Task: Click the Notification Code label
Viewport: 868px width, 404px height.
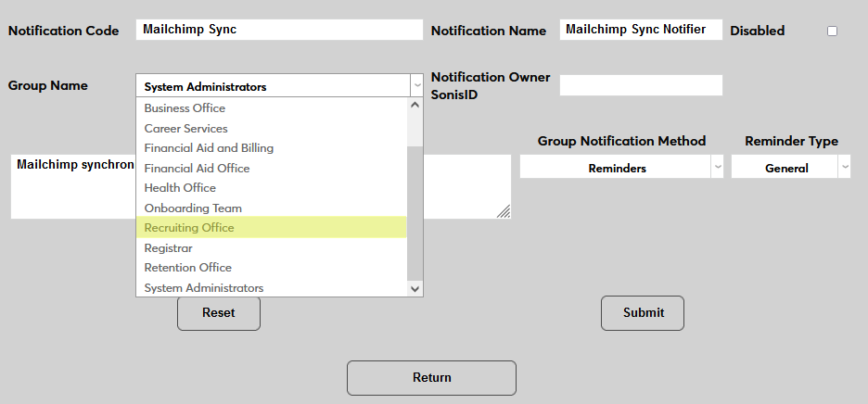Action: [x=64, y=31]
